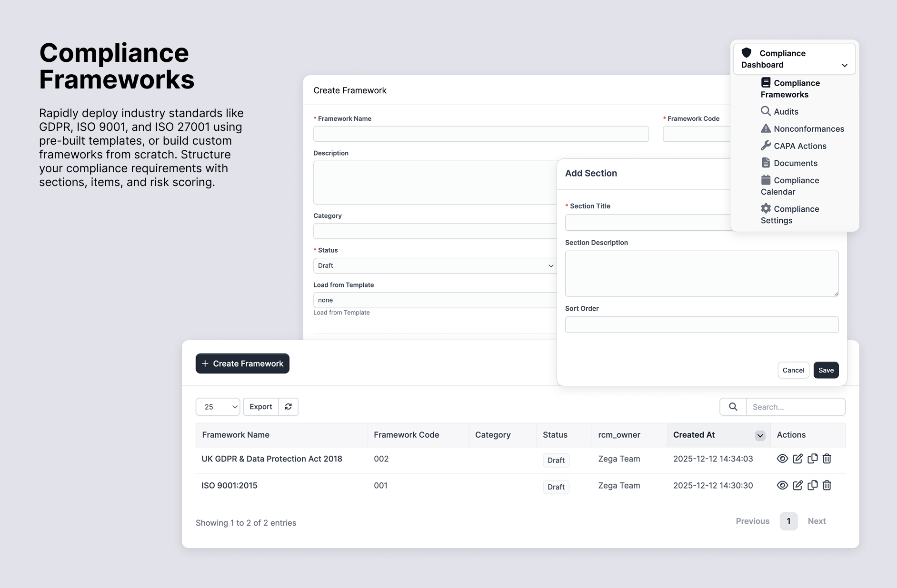Screen dimensions: 897x588
Task: View the ISO 9001:2015 framework details
Action: (782, 485)
